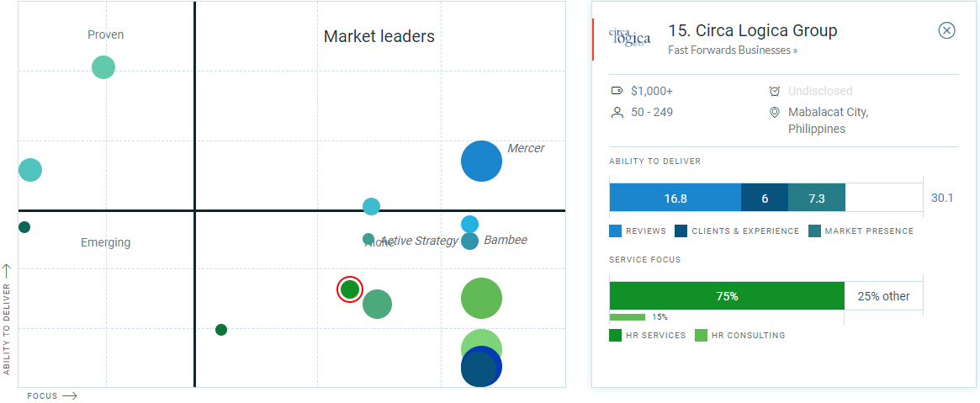
Task: Click the light blue bubble above Bambee
Action: (x=470, y=224)
